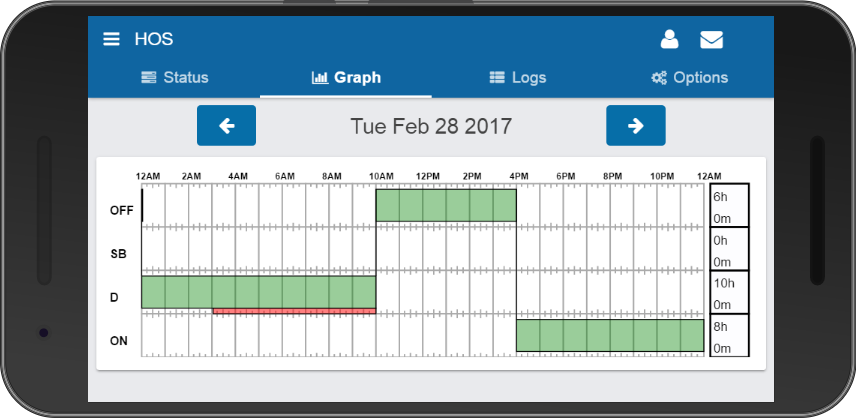Click the HOS title in header

[x=154, y=40]
